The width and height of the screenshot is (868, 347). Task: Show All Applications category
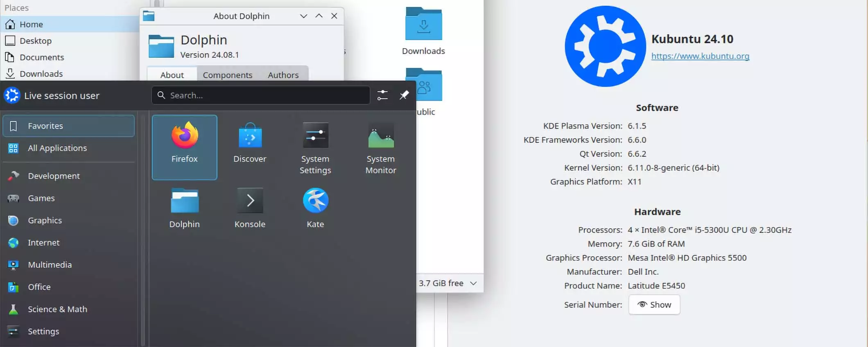pyautogui.click(x=68, y=148)
